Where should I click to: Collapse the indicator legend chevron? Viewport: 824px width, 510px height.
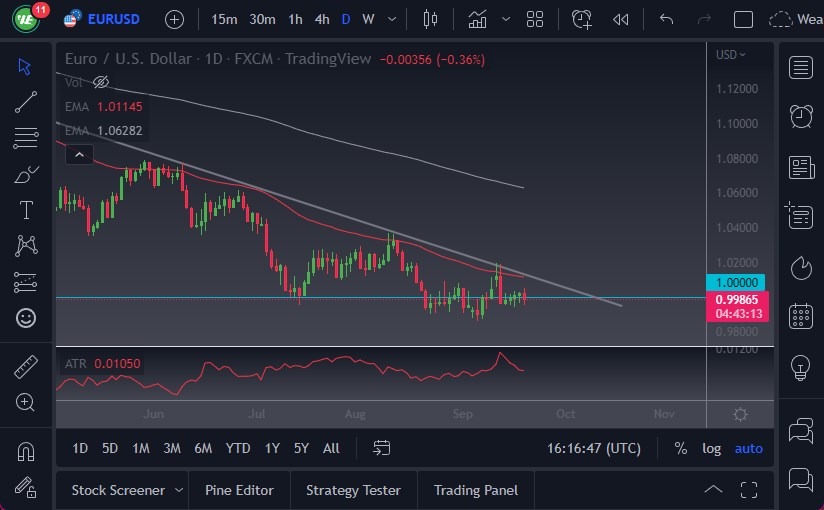(80, 155)
